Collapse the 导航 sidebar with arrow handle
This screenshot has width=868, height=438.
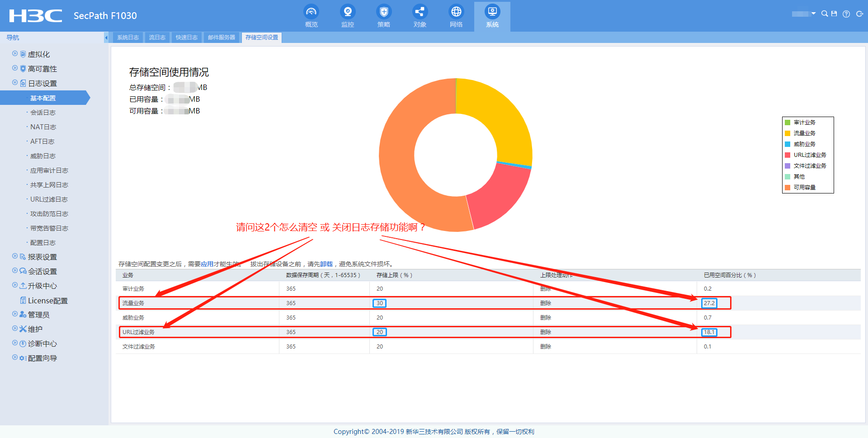(106, 38)
